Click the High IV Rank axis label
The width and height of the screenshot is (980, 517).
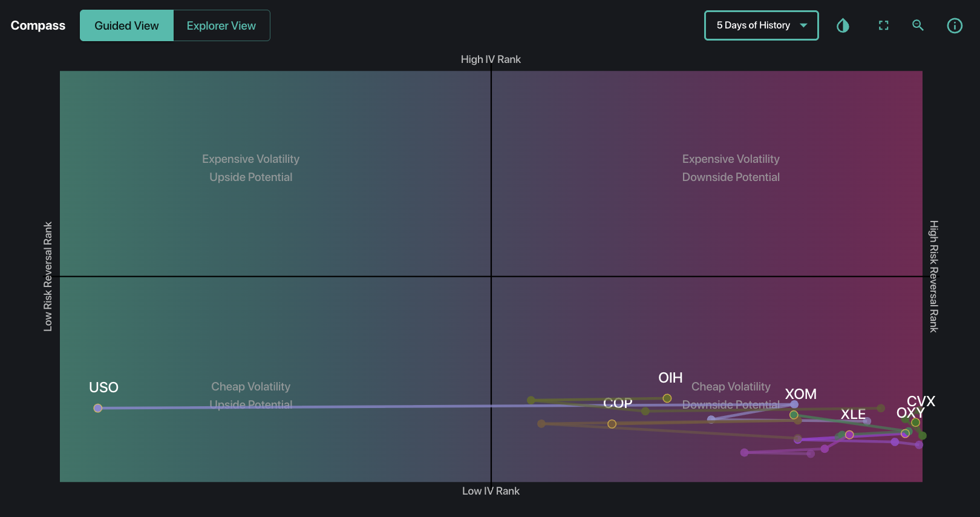pos(491,59)
